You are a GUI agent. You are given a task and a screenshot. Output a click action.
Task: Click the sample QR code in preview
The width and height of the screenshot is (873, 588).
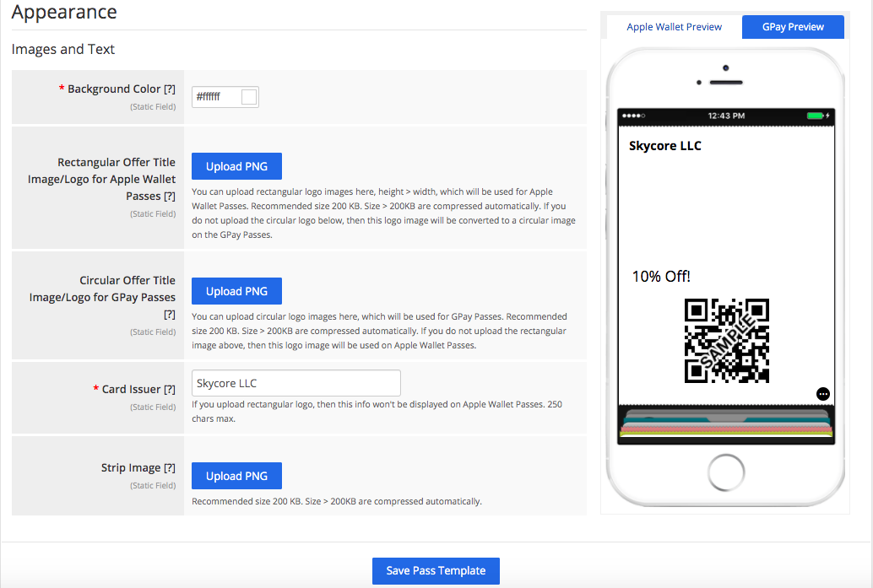pos(727,341)
